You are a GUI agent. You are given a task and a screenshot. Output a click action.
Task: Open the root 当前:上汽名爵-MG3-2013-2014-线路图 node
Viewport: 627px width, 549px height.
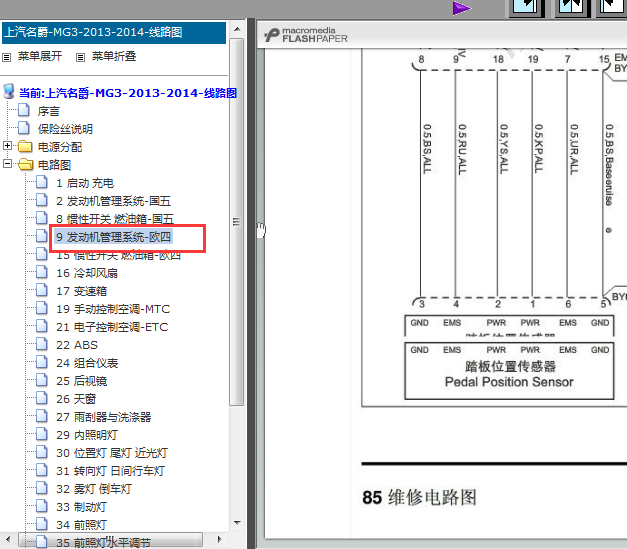[128, 93]
